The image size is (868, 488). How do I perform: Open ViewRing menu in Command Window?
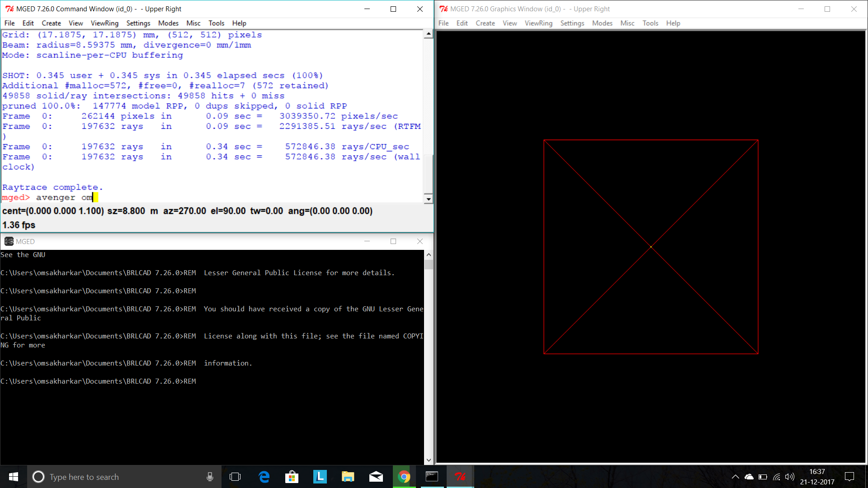[x=104, y=23]
